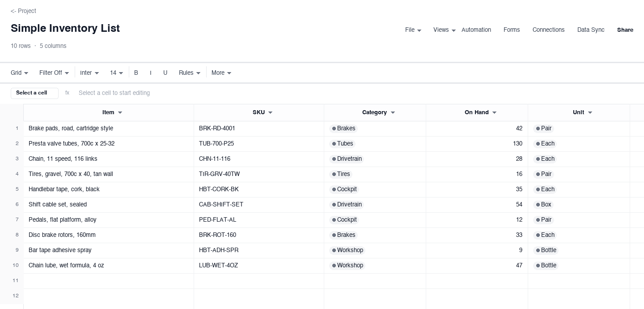
Task: Click the Tubes category tag
Action: coord(342,144)
